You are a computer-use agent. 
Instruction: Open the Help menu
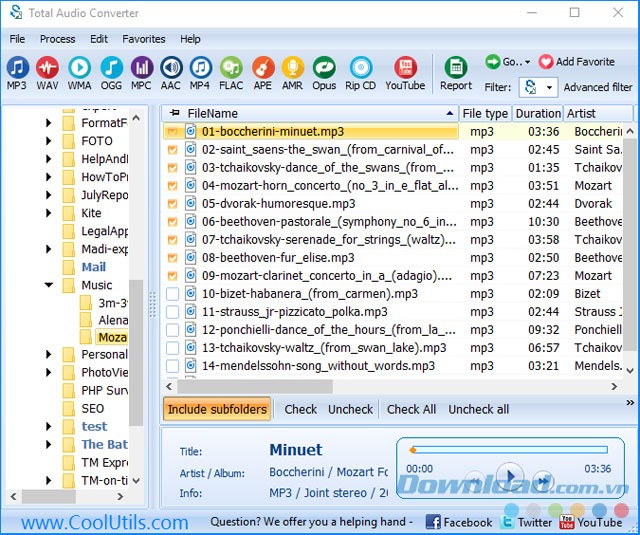(x=190, y=39)
